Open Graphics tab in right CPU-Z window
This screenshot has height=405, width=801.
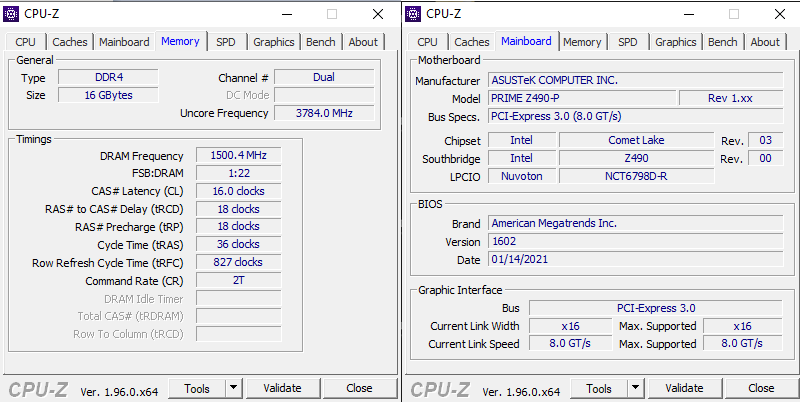(x=676, y=42)
